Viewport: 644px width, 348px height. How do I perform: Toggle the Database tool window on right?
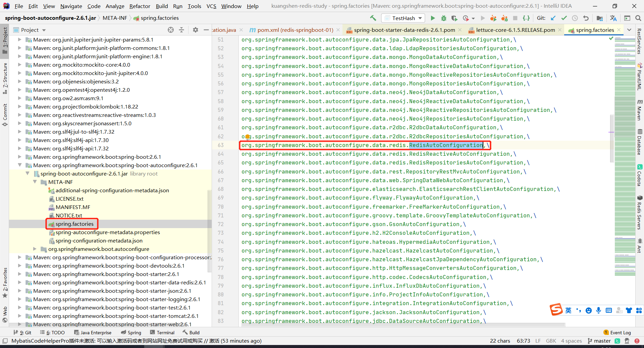(x=640, y=142)
